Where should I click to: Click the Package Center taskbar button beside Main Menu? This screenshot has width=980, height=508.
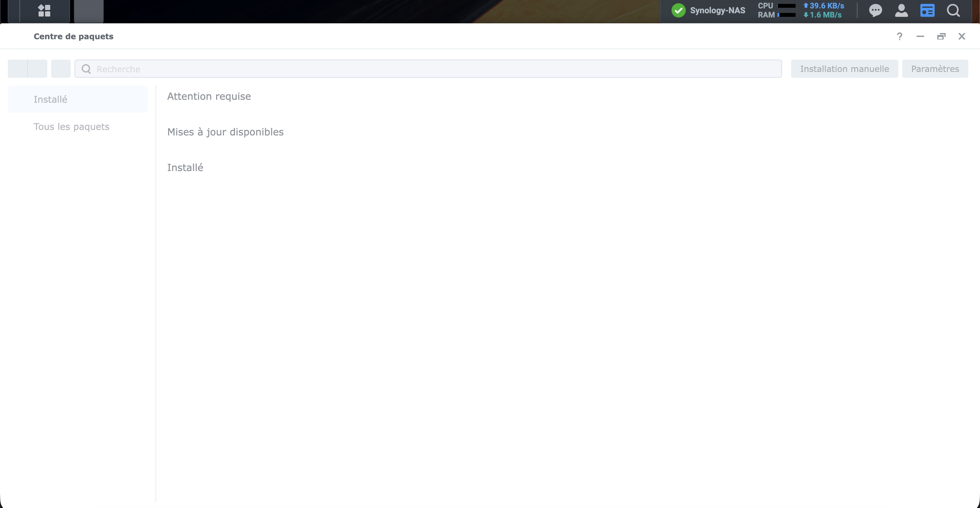click(88, 11)
